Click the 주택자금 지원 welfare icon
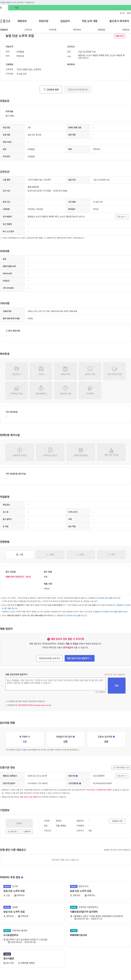Image resolution: width=131 pixels, height=980 pixels. coord(16,390)
